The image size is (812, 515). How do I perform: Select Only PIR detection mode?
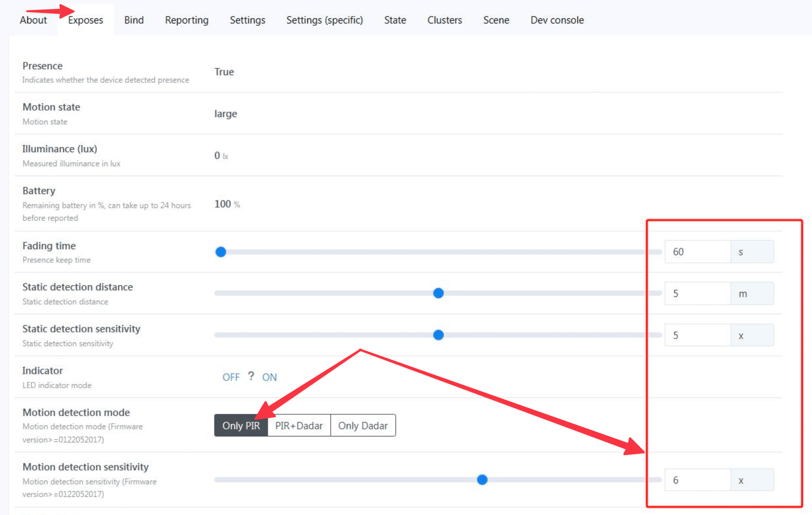[x=241, y=426]
